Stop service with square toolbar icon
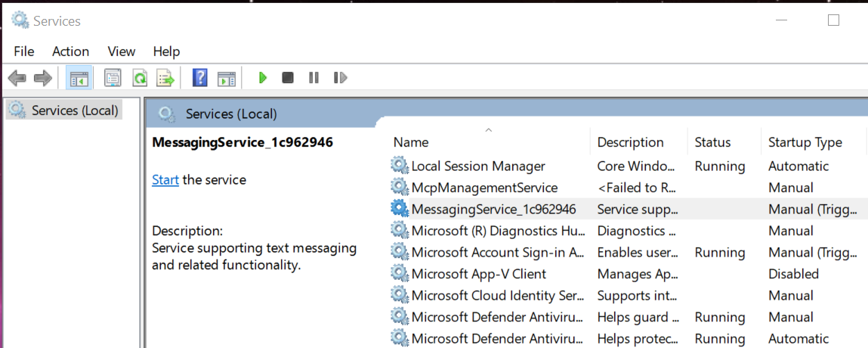 pos(287,78)
